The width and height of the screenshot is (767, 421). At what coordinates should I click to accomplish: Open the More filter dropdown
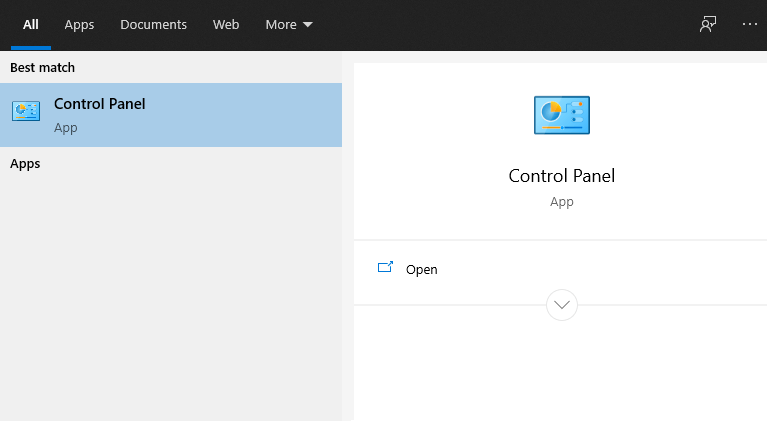click(281, 24)
